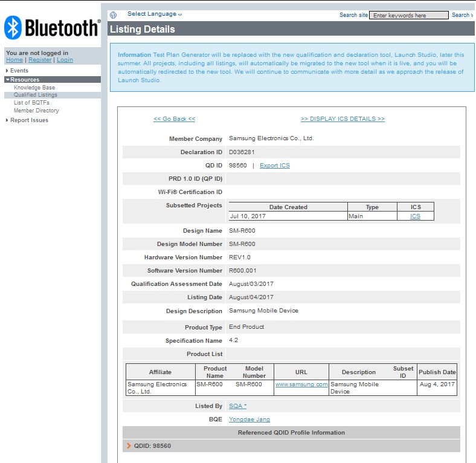Click the Specification Name value 4.2
Viewport: 476px width, 463px height.
pos(233,340)
